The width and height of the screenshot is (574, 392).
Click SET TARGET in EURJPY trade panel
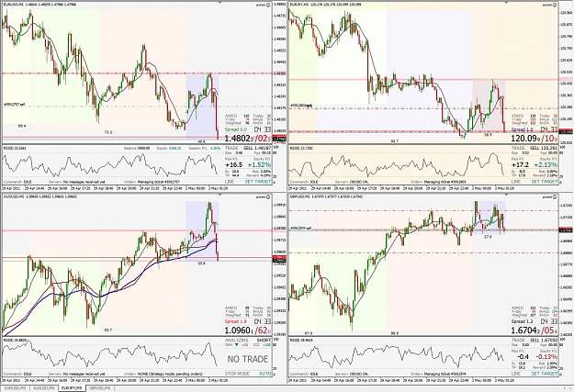[545, 182]
